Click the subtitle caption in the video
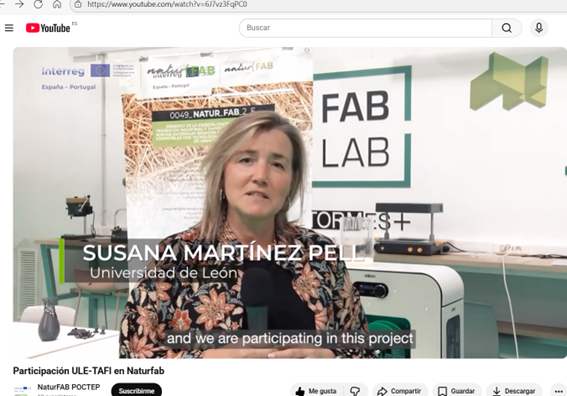This screenshot has height=396, width=567. [x=290, y=338]
